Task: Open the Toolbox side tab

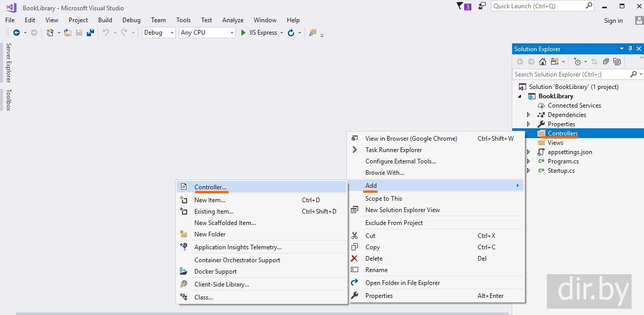Action: 8,100
